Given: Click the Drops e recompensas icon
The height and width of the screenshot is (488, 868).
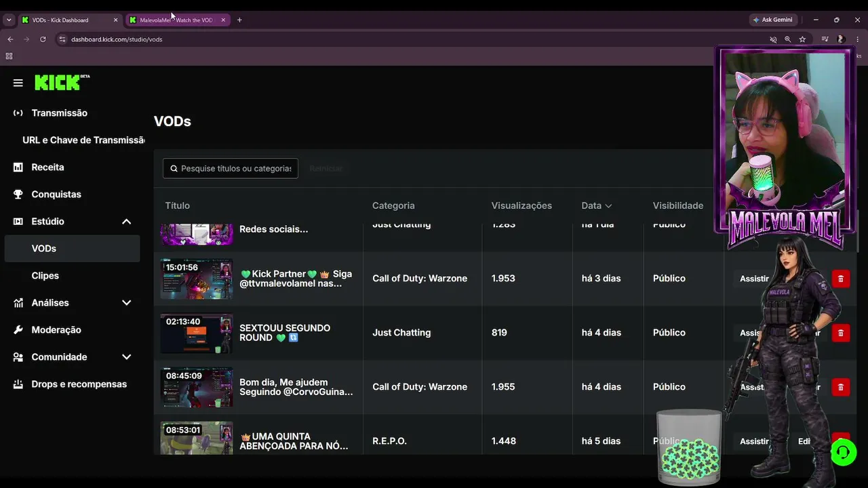Looking at the screenshot, I should point(18,384).
